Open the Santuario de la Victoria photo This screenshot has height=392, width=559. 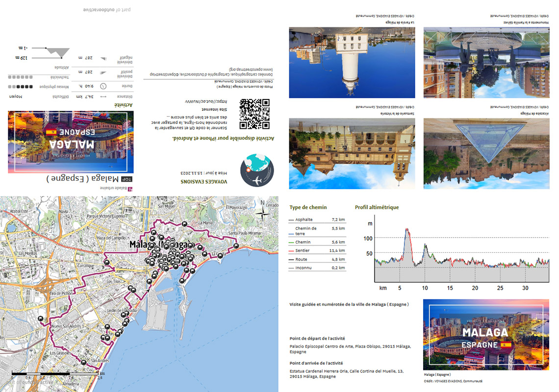(352, 153)
